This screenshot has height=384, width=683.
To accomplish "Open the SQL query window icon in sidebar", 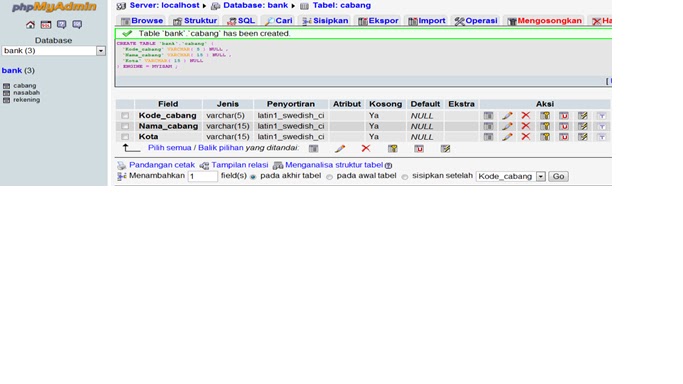I will click(46, 25).
